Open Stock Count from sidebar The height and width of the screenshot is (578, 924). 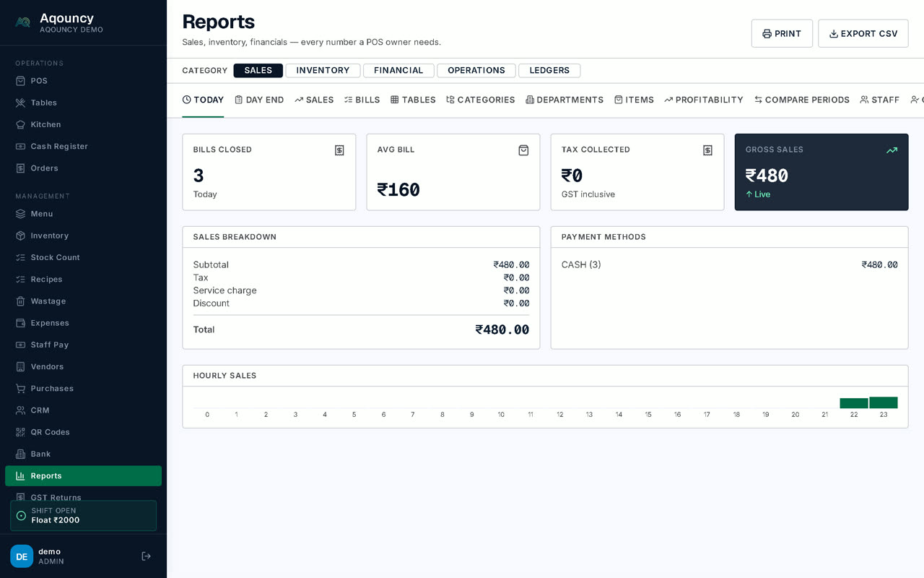tap(83, 258)
